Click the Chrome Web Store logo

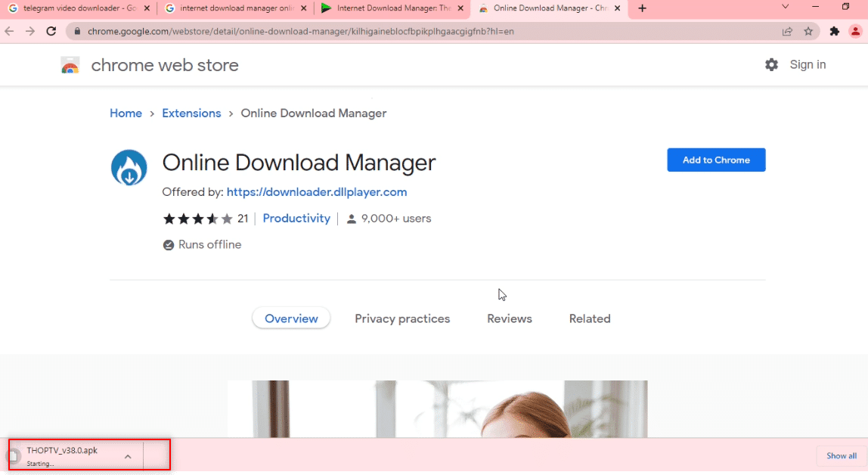click(x=70, y=65)
